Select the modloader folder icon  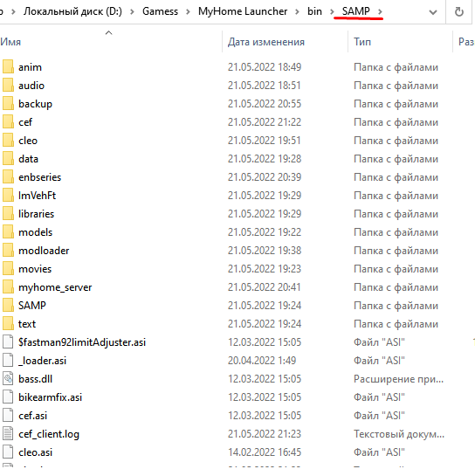click(8, 251)
